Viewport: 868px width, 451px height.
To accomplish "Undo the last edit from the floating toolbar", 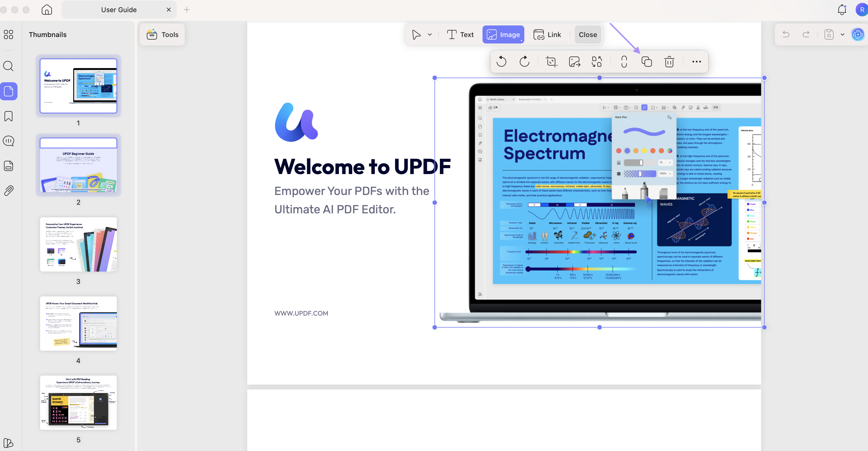I will coord(502,61).
